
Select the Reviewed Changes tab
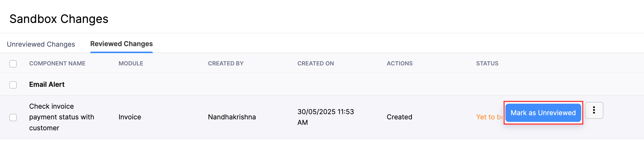pos(121,44)
